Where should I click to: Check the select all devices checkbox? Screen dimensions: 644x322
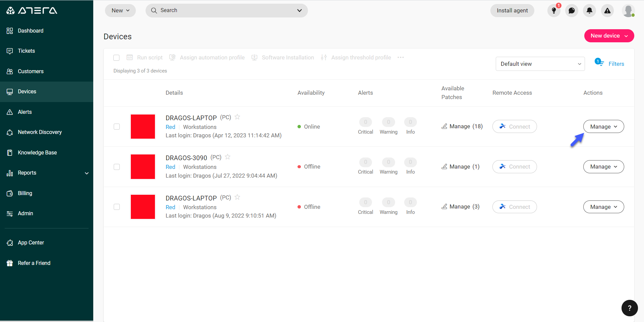click(x=116, y=58)
